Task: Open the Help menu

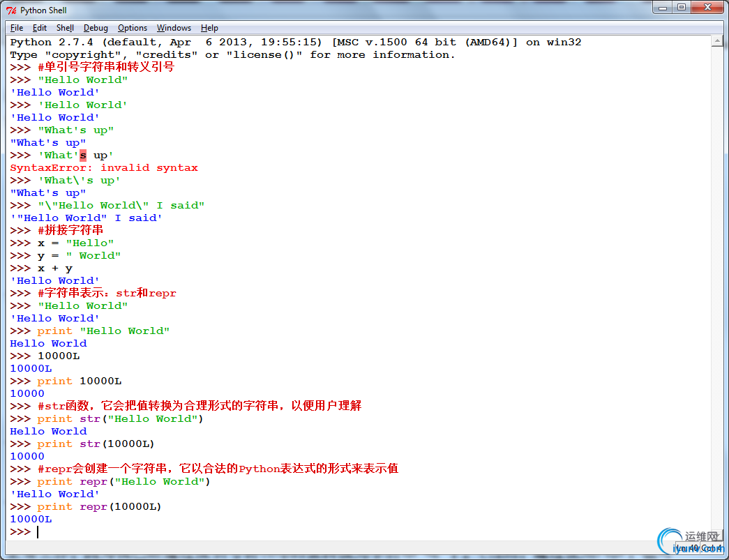Action: tap(210, 28)
